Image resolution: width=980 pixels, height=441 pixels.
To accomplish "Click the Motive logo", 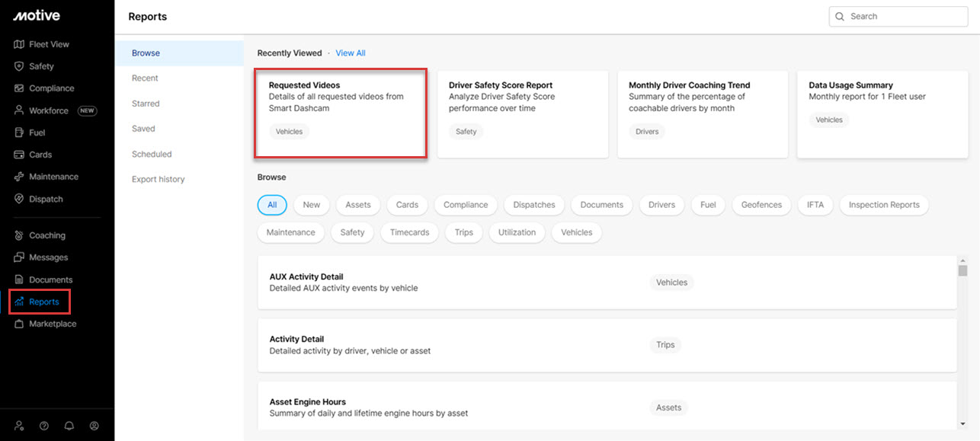I will click(36, 15).
